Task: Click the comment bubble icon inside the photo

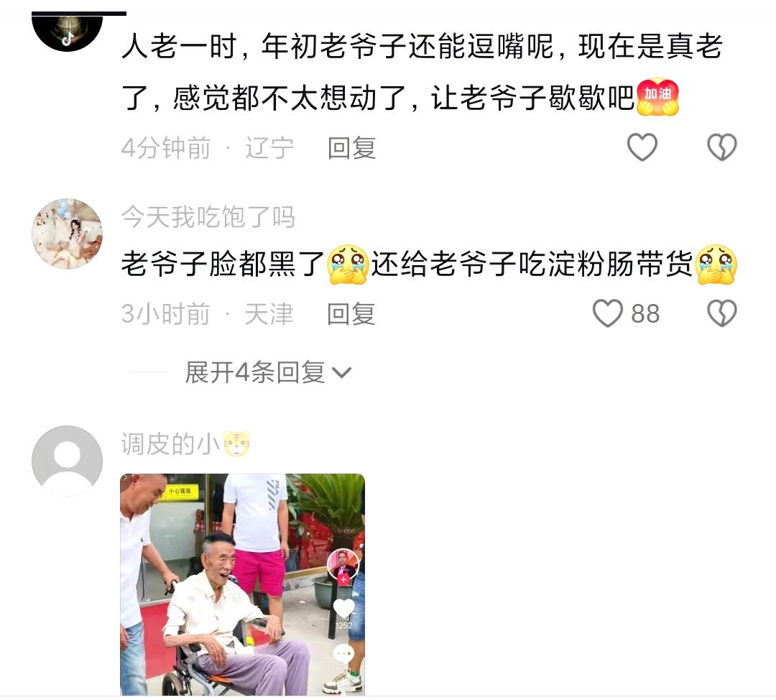Action: click(x=343, y=655)
